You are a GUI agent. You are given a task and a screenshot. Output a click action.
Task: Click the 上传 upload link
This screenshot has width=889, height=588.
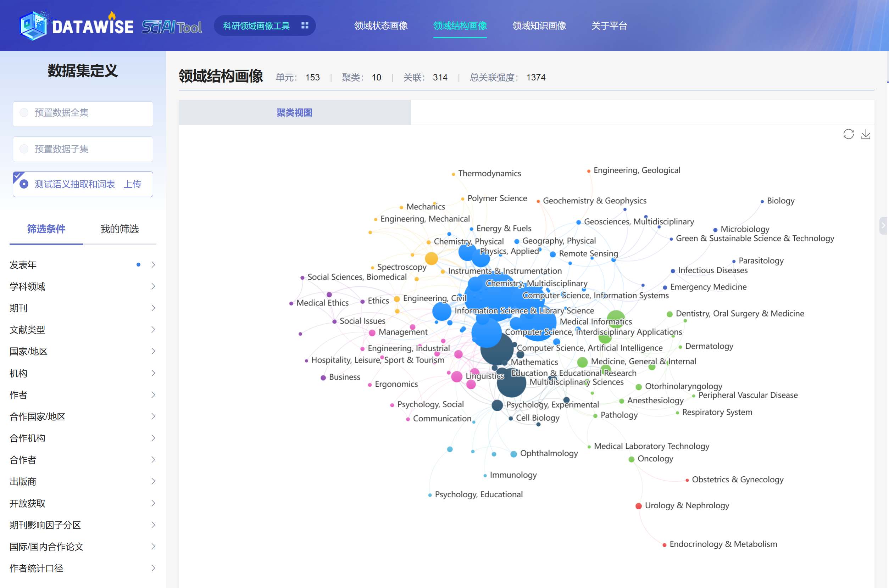click(x=132, y=184)
